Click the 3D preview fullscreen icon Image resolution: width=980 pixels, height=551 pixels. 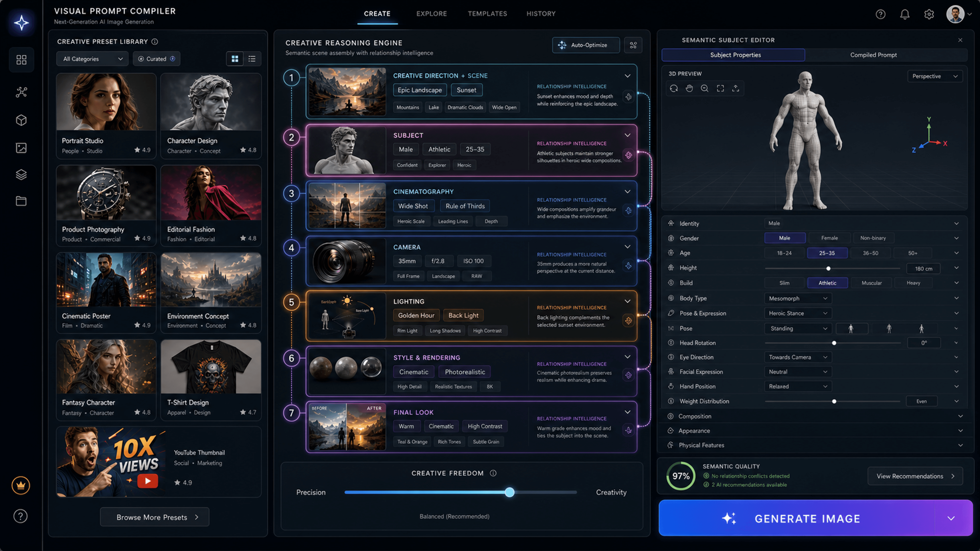(x=720, y=88)
